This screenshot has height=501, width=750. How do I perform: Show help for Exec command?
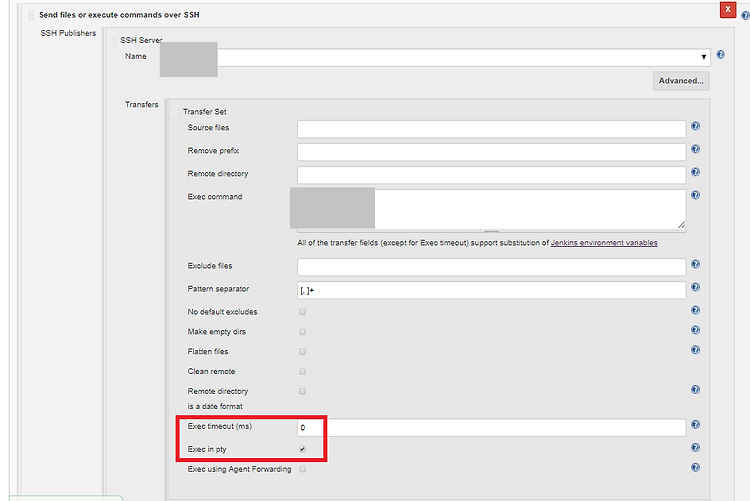coord(695,195)
